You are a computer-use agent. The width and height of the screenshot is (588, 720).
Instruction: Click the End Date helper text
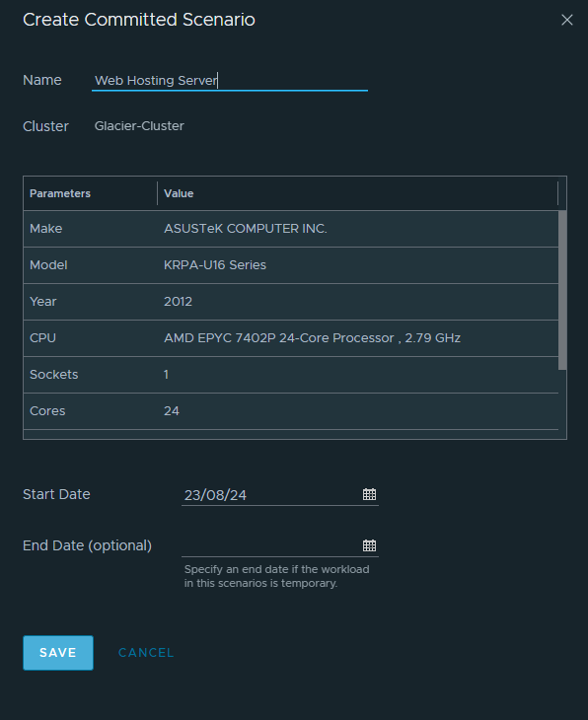coord(276,576)
